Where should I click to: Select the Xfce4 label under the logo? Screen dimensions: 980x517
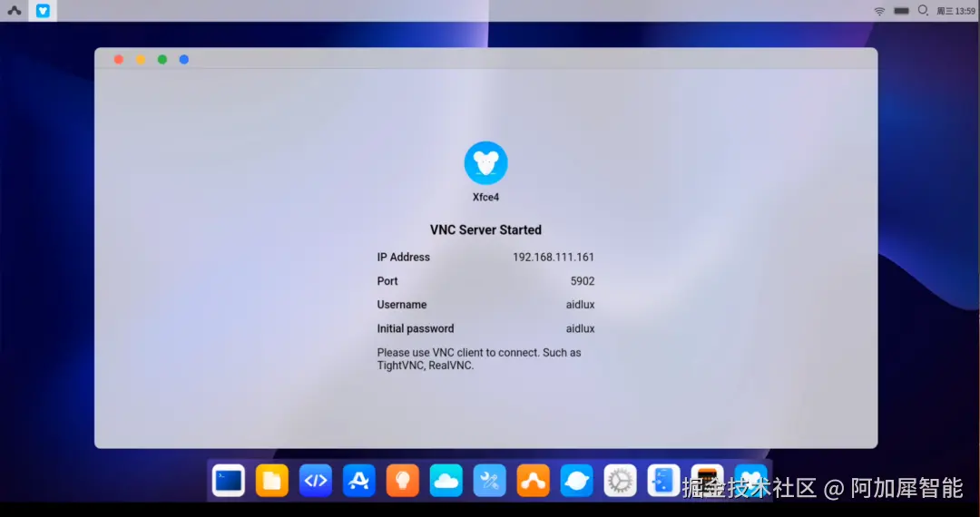(485, 198)
